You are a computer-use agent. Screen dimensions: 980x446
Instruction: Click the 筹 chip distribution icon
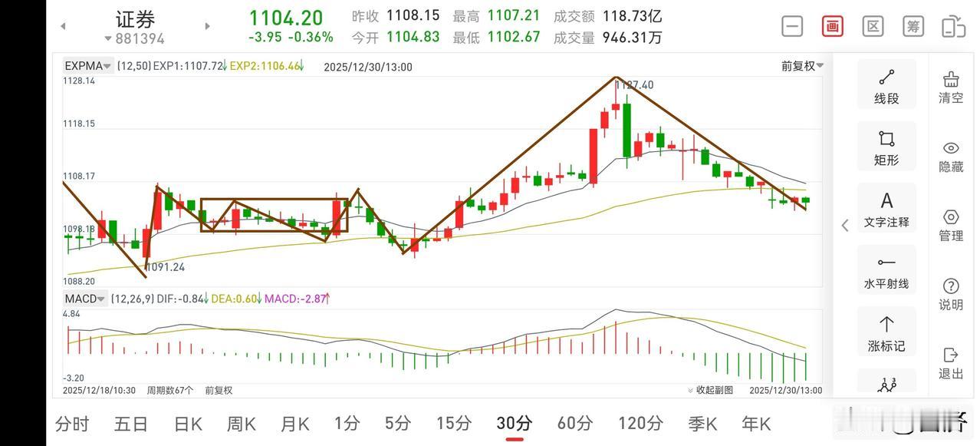913,25
